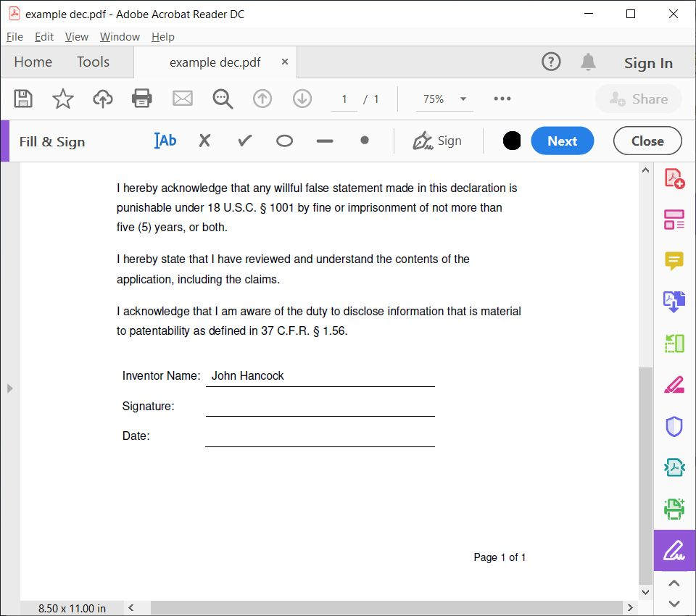Select the crossmark annotation tool
Screen dimensions: 696x616
click(x=204, y=141)
